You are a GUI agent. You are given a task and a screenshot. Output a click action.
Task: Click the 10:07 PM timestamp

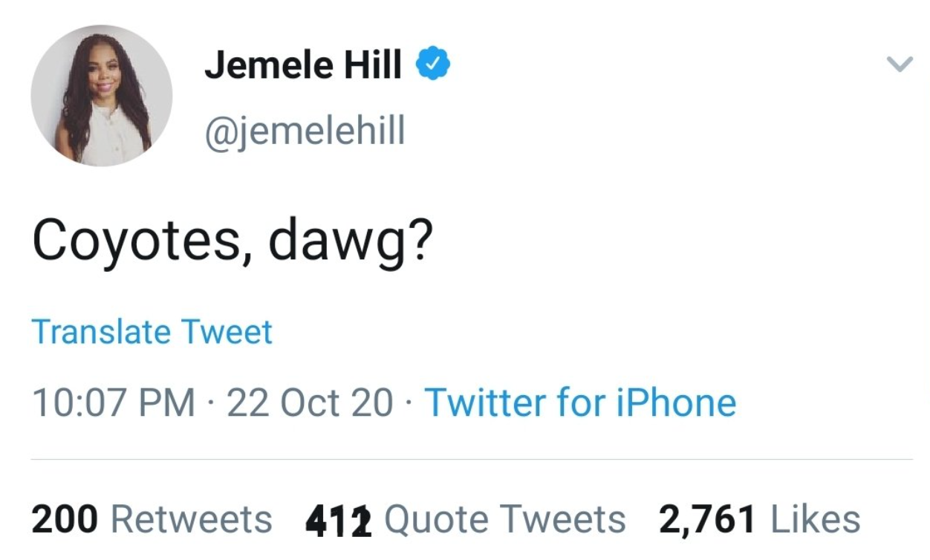point(113,403)
